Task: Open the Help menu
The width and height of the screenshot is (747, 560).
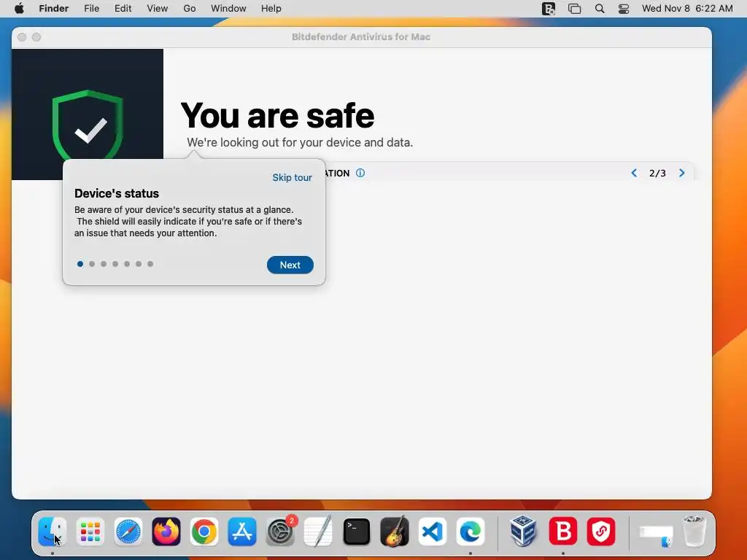Action: tap(271, 9)
